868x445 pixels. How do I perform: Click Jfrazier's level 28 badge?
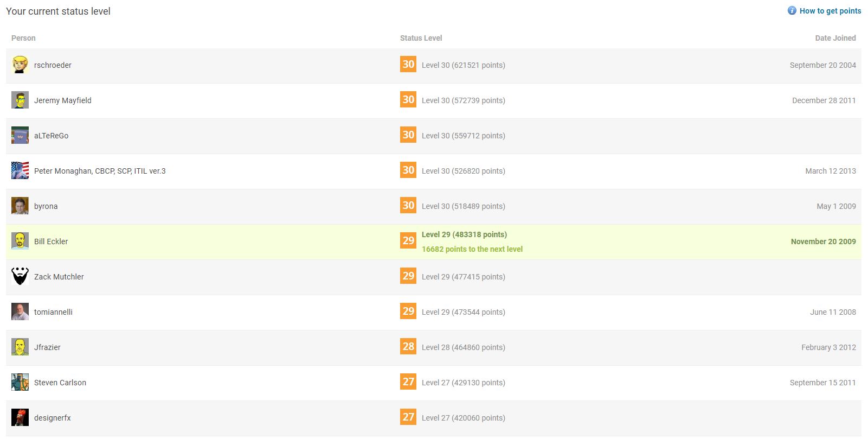[408, 346]
